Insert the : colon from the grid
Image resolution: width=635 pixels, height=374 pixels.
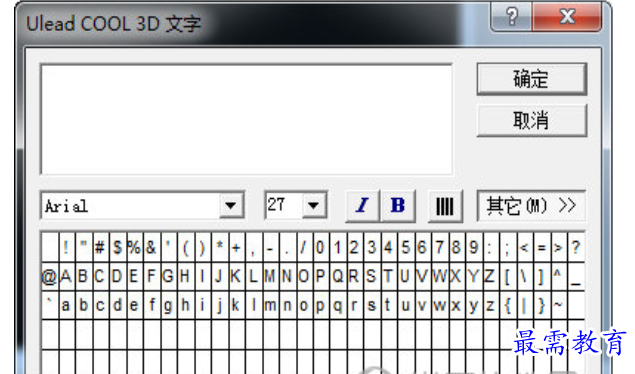[490, 247]
